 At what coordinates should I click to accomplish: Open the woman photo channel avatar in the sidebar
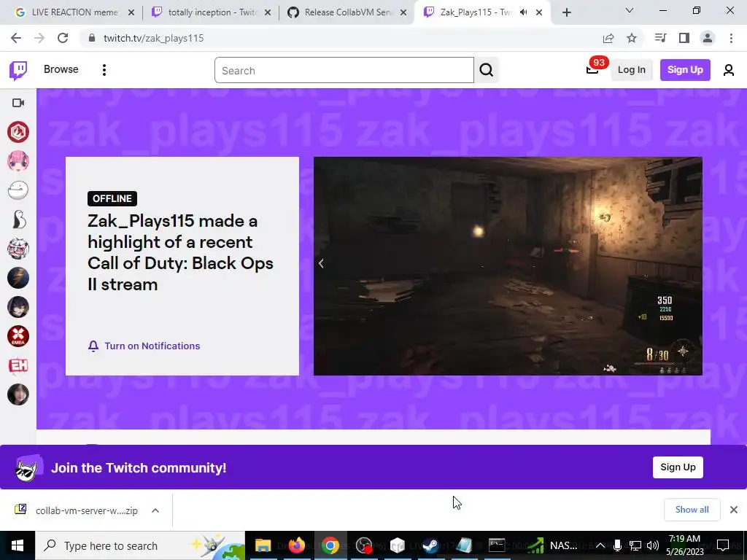(18, 394)
